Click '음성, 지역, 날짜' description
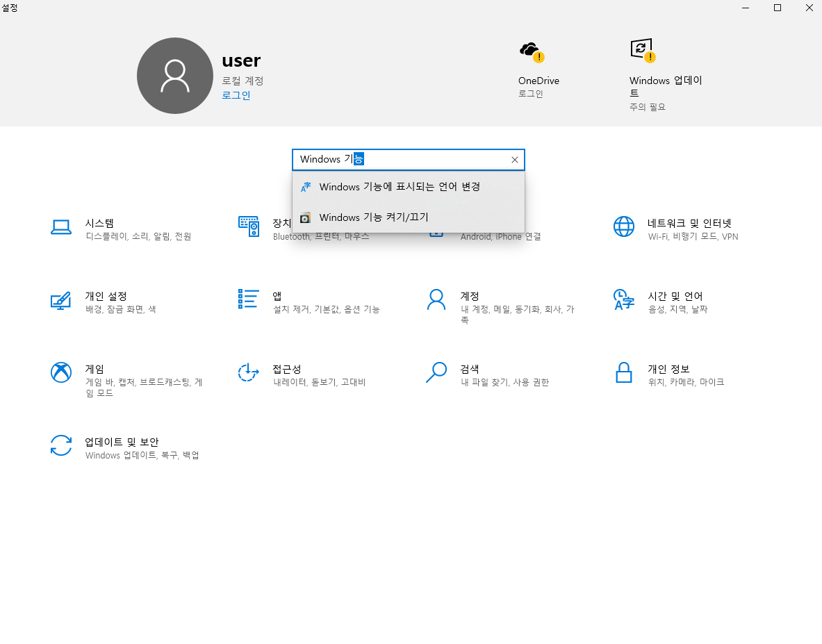 click(678, 309)
